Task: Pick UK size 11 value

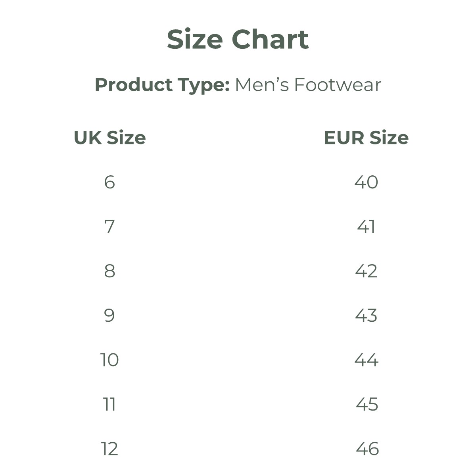Action: click(109, 404)
